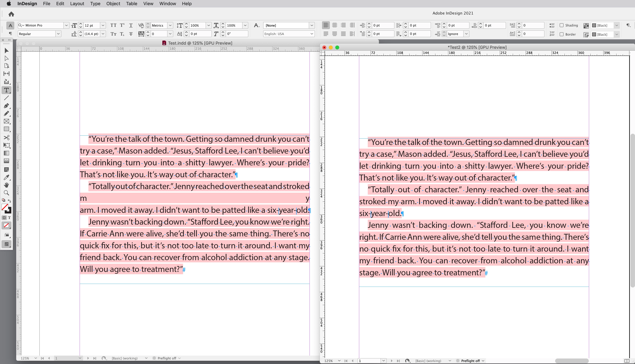The image size is (635, 364).
Task: Click Preflight off in Test2 window
Action: point(470,361)
